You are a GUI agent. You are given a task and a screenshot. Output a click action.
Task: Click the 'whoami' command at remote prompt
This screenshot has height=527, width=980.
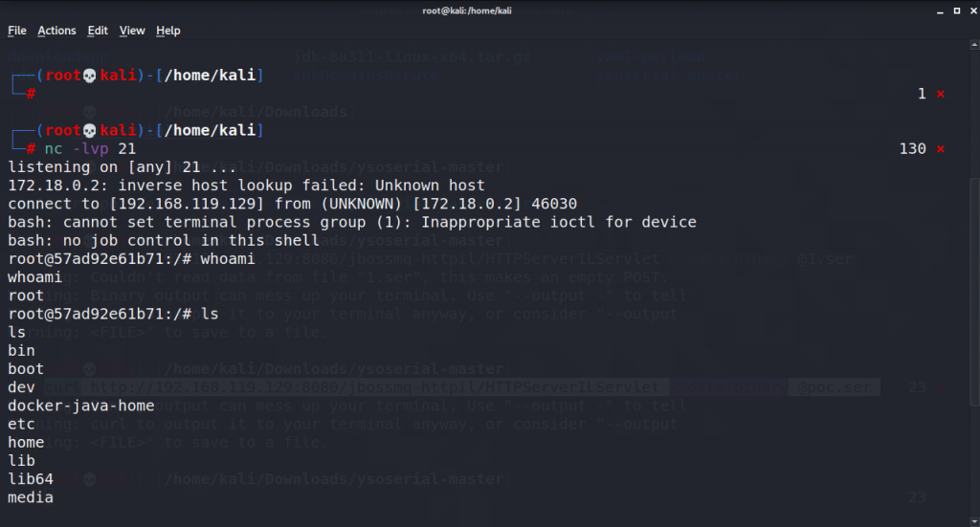(x=228, y=258)
